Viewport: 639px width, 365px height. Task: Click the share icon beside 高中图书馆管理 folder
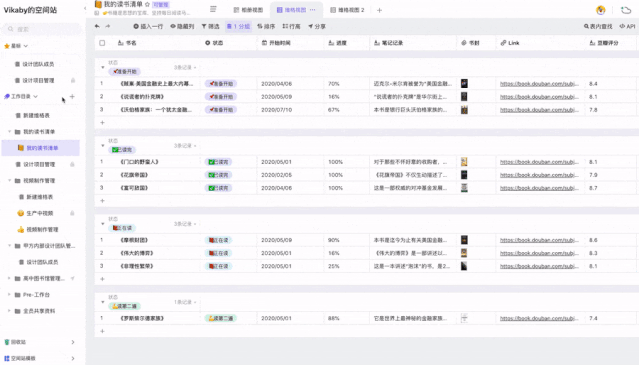tap(73, 279)
